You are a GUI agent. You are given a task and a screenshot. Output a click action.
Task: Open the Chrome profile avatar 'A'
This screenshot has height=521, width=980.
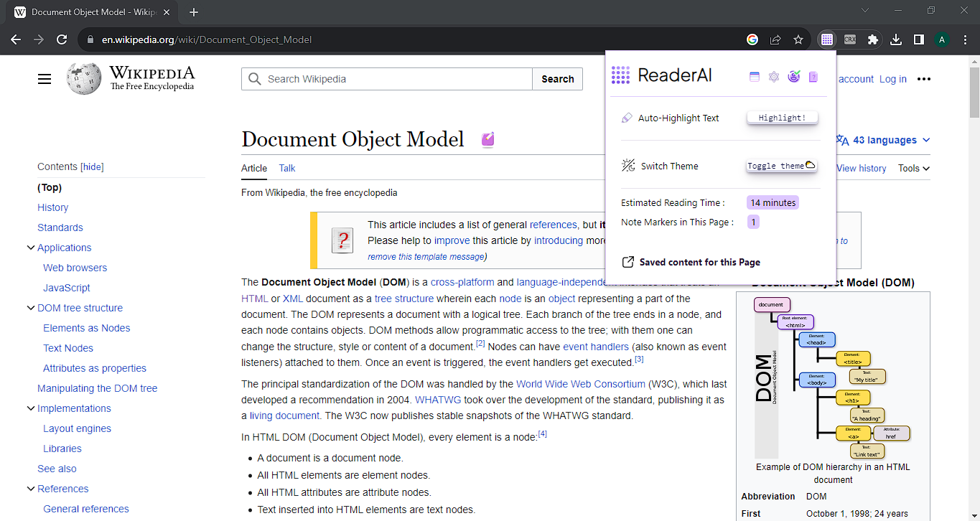pos(942,39)
